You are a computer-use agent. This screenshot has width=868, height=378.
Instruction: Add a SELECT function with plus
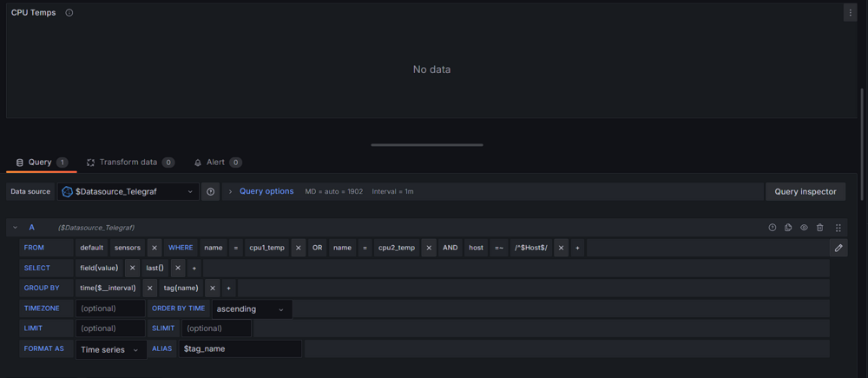(x=194, y=268)
